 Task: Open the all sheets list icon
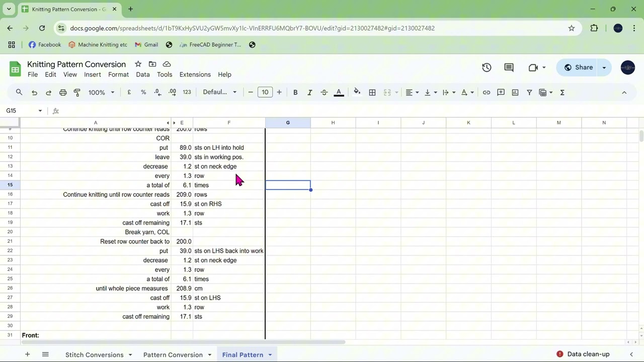(45, 354)
